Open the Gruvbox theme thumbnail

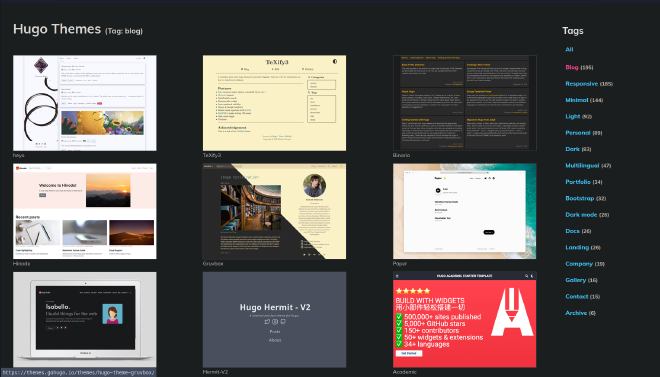(274, 211)
